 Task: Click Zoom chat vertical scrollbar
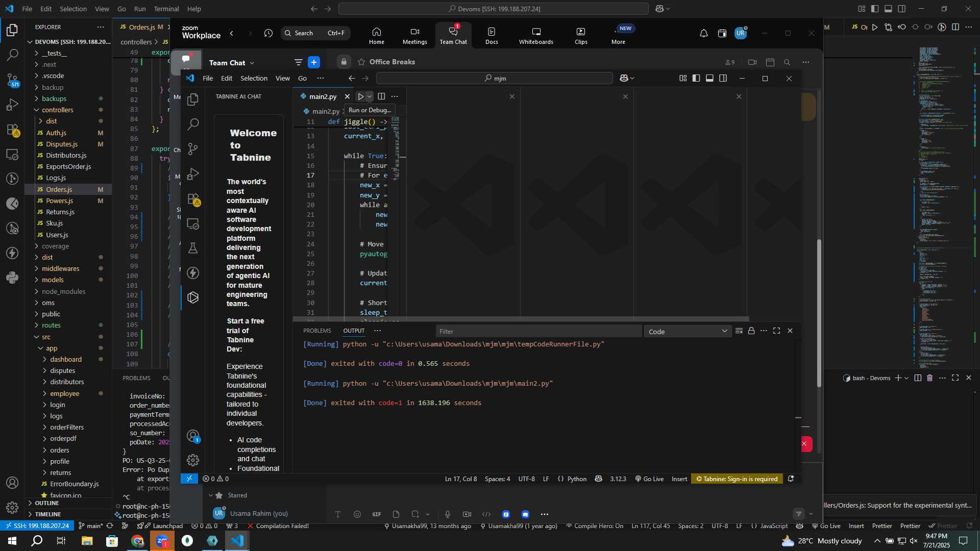click(819, 313)
